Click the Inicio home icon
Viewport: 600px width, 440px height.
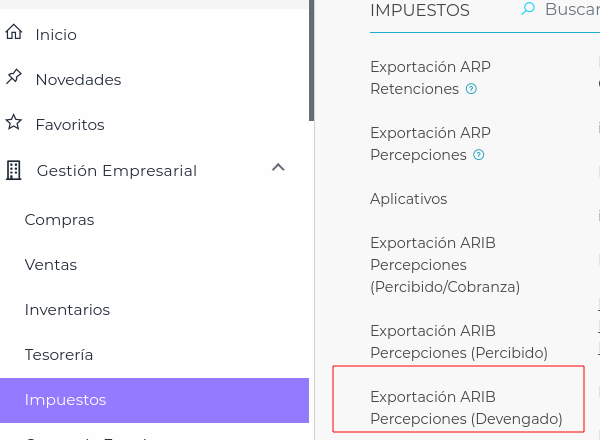[13, 33]
